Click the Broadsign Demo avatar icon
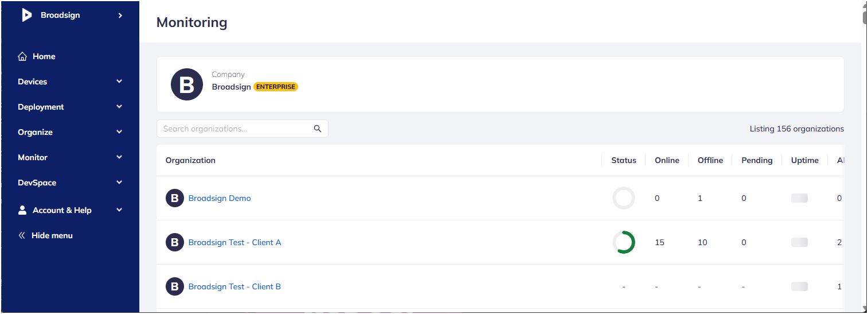Image resolution: width=868 pixels, height=314 pixels. 175,198
